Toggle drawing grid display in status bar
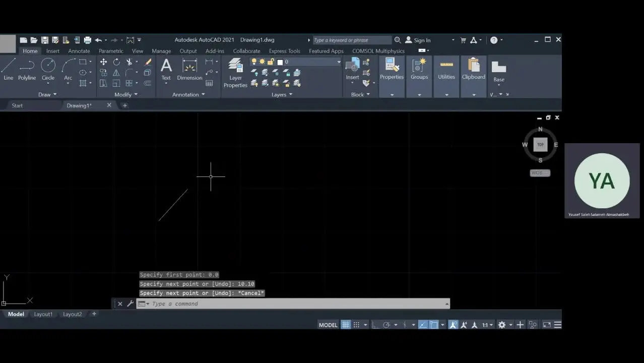The image size is (644, 363). [346, 325]
